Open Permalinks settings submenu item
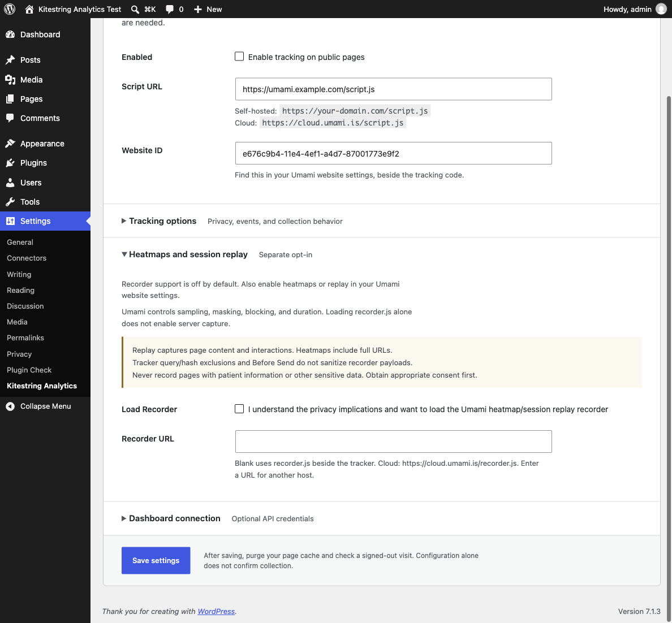672x623 pixels. tap(25, 338)
